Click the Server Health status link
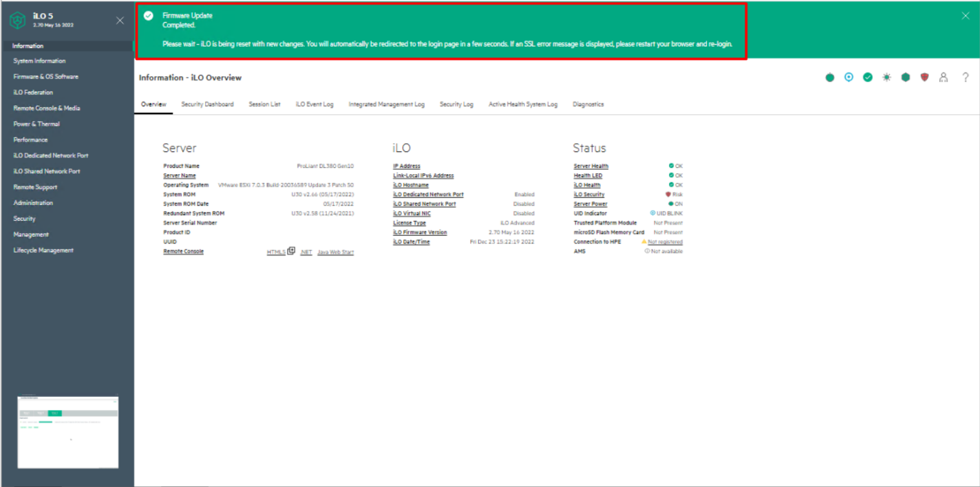The image size is (980, 487). [591, 166]
